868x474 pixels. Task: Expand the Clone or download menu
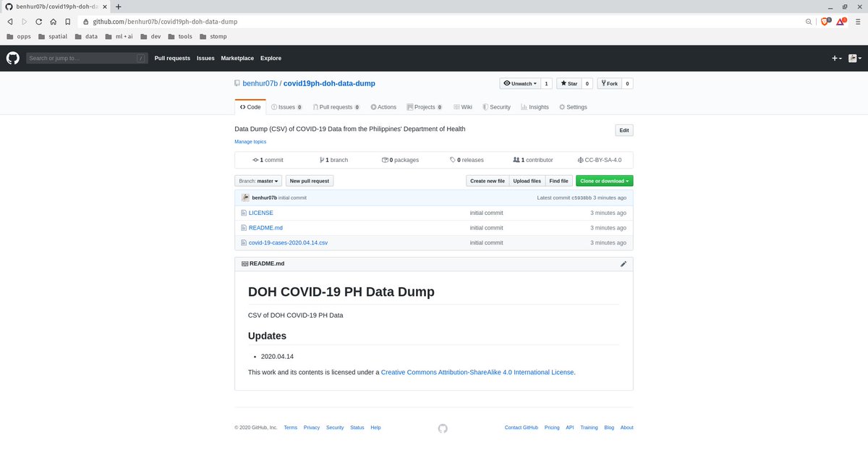pyautogui.click(x=604, y=181)
